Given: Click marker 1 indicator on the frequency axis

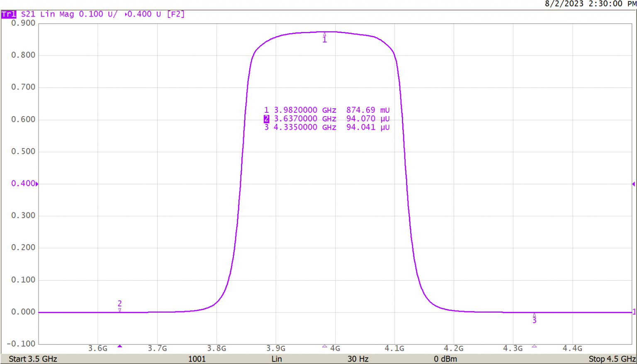Looking at the screenshot, I should click(324, 346).
